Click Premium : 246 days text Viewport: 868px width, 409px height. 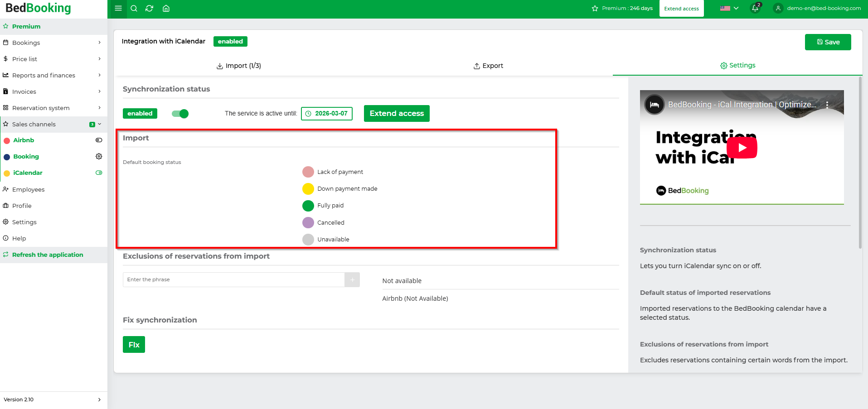click(x=627, y=8)
